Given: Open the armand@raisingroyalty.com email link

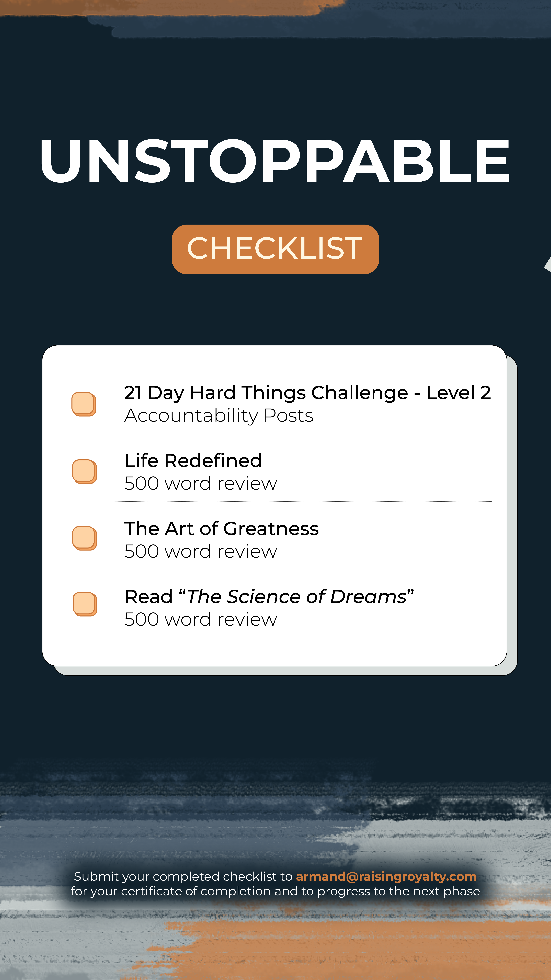Looking at the screenshot, I should point(386,876).
